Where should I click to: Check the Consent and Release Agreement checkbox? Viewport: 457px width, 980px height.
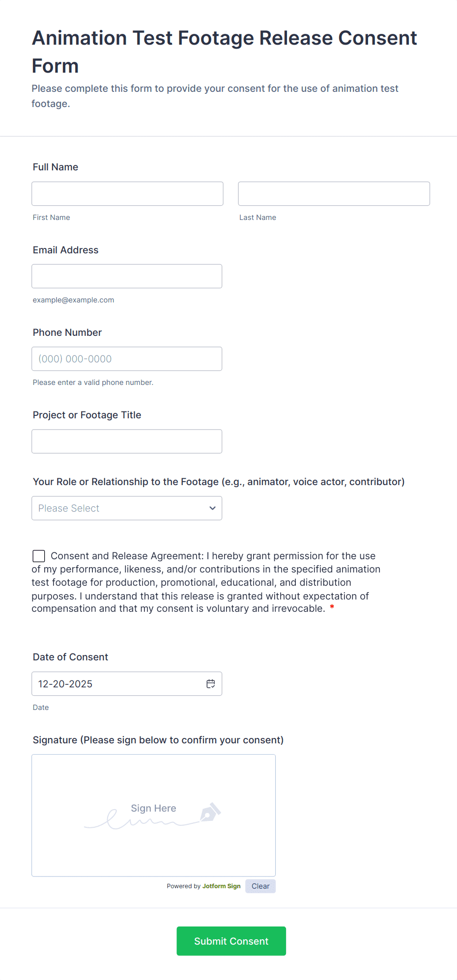click(x=39, y=556)
